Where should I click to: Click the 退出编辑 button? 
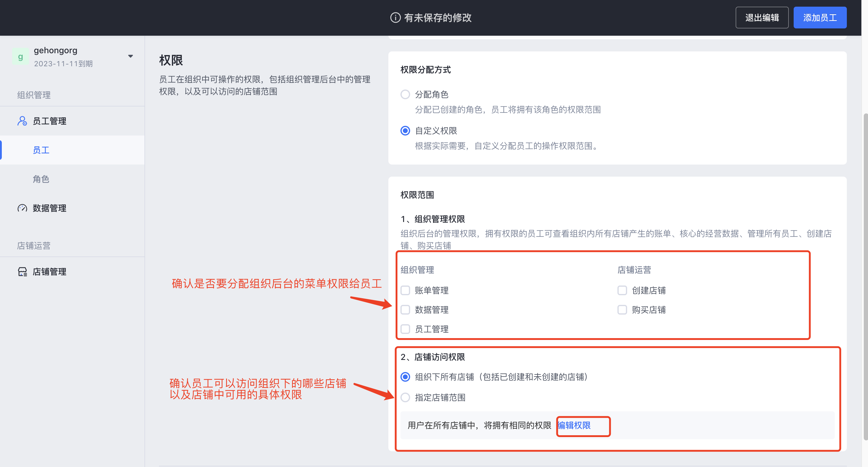pyautogui.click(x=762, y=18)
